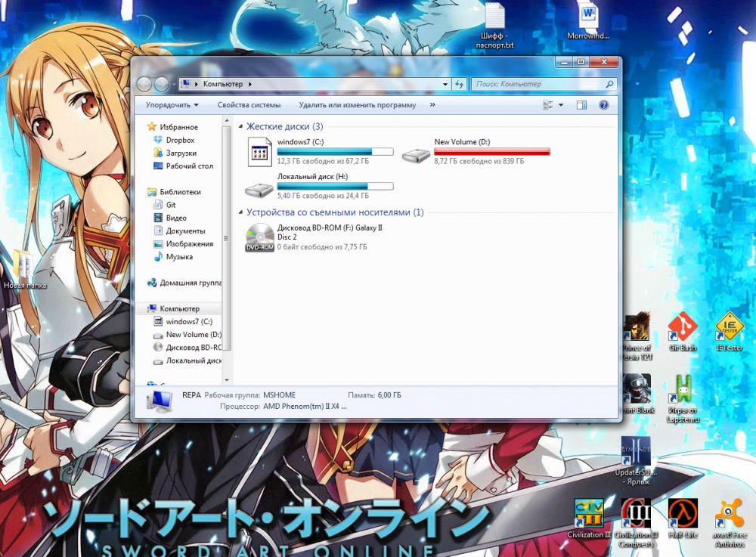Select the IETester desktop shortcut
756x557 pixels.
pos(729,332)
